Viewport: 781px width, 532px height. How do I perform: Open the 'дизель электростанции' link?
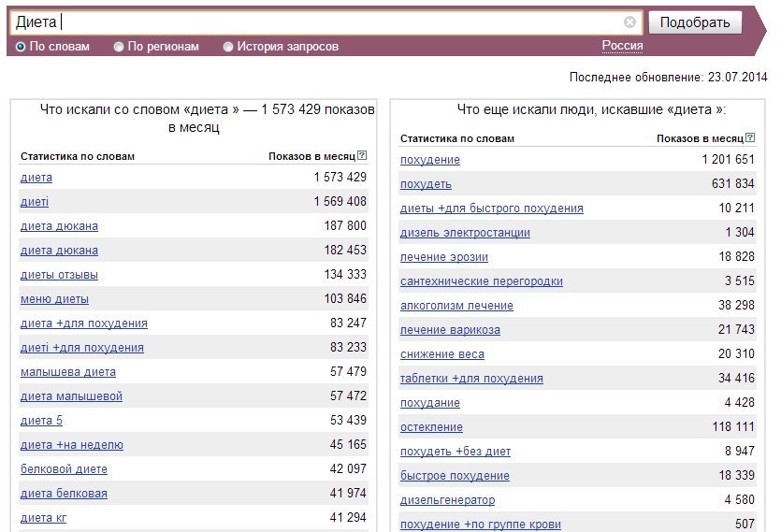465,233
